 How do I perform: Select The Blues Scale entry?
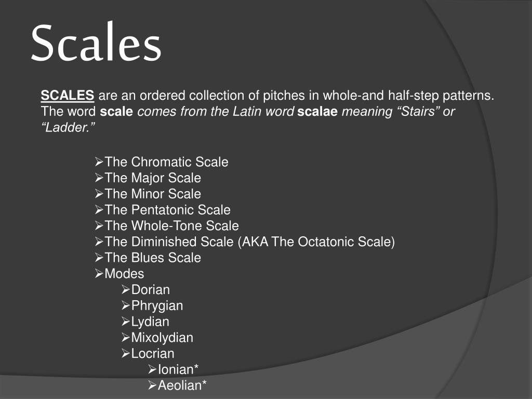click(x=153, y=258)
